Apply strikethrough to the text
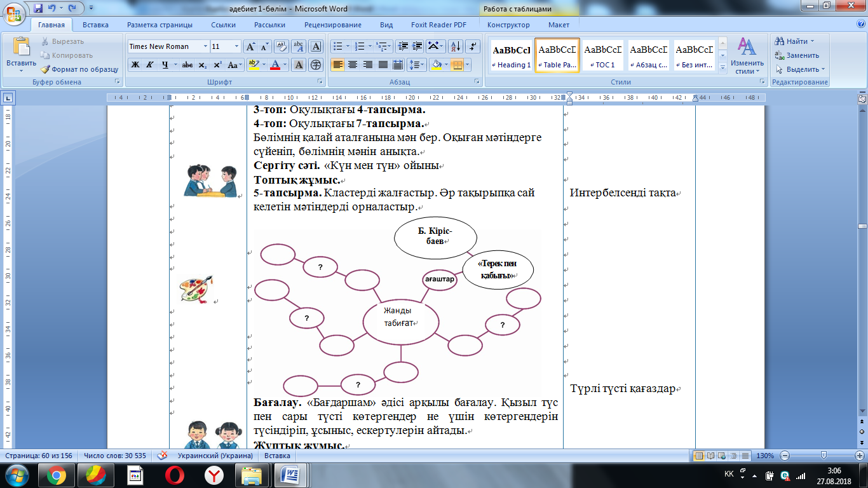 tap(187, 65)
